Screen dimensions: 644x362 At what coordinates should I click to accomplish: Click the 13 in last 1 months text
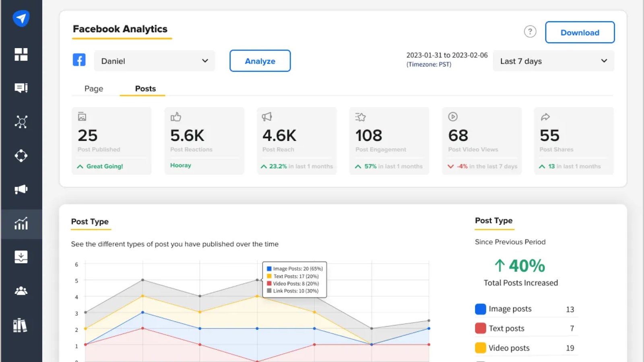574,166
